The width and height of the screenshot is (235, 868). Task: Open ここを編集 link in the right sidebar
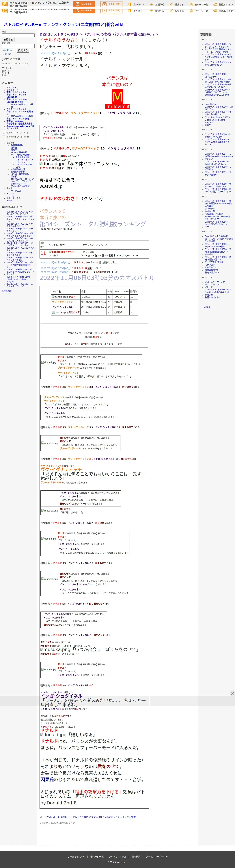[205, 307]
